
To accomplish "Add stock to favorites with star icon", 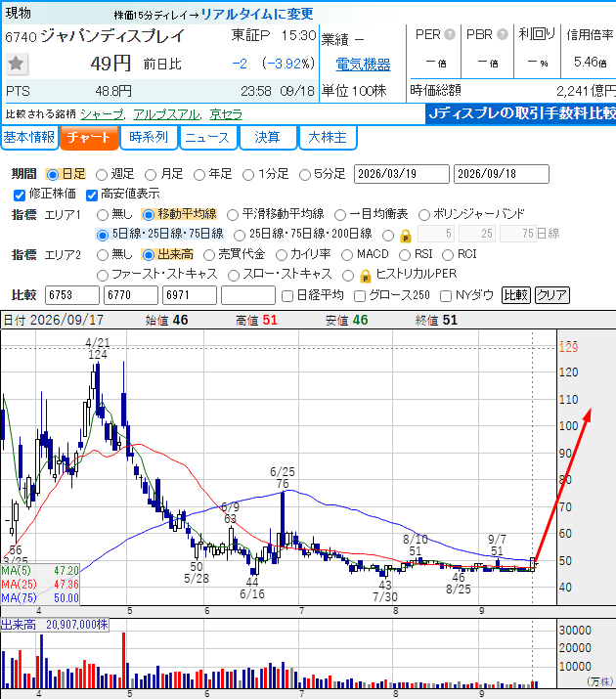I will (x=17, y=64).
